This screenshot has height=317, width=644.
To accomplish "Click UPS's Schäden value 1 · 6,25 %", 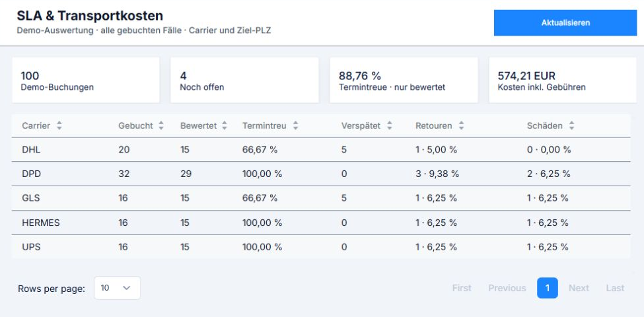I will pyautogui.click(x=548, y=247).
